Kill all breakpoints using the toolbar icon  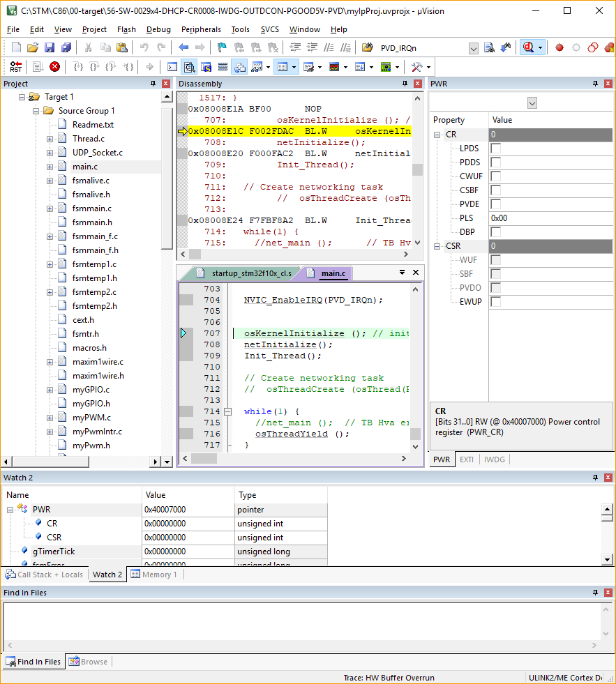[609, 47]
